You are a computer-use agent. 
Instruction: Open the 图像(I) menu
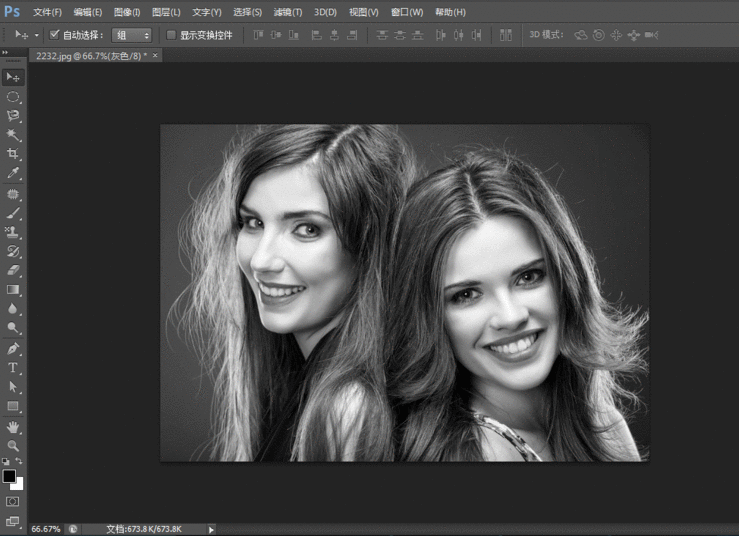pyautogui.click(x=127, y=12)
